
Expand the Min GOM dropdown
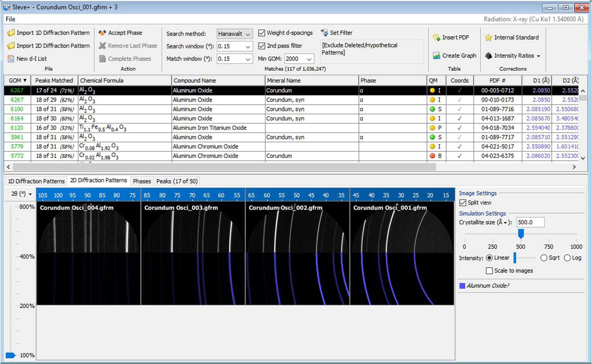(x=309, y=59)
